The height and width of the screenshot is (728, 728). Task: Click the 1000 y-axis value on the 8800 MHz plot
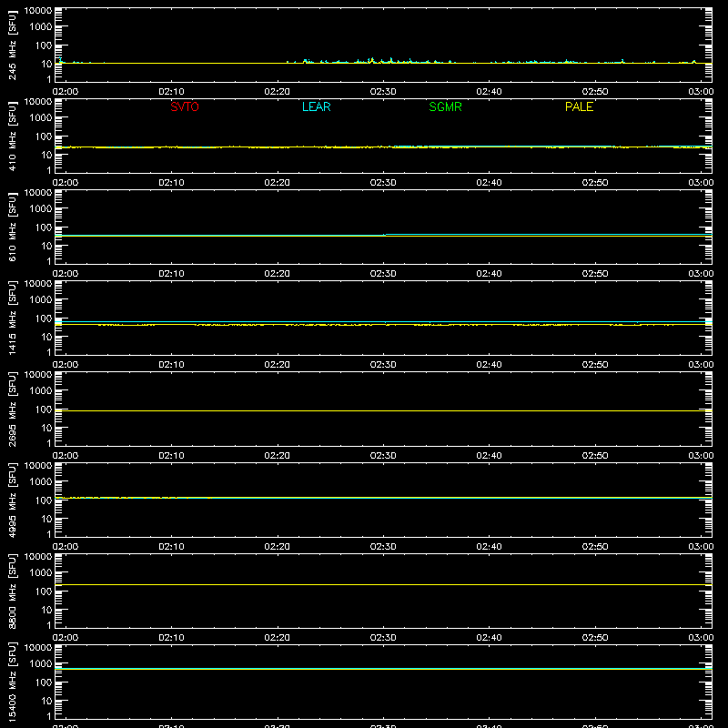(41, 573)
